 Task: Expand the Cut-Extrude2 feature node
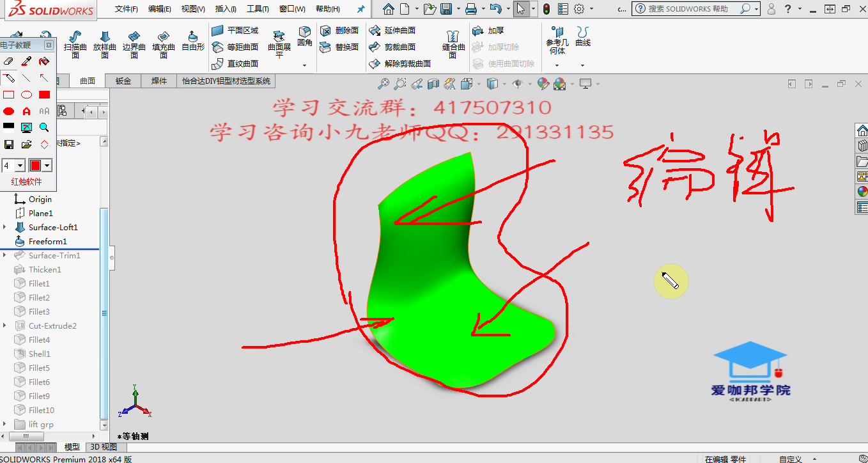(x=5, y=326)
